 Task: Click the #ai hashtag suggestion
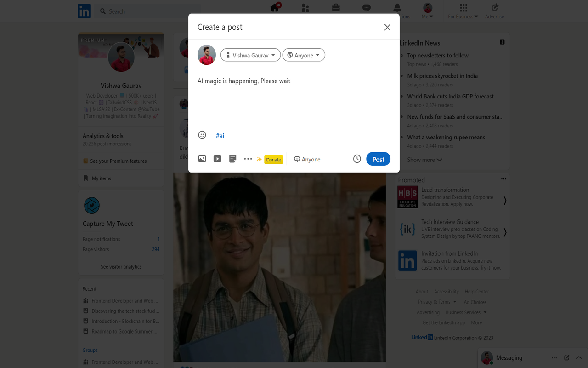coord(220,135)
